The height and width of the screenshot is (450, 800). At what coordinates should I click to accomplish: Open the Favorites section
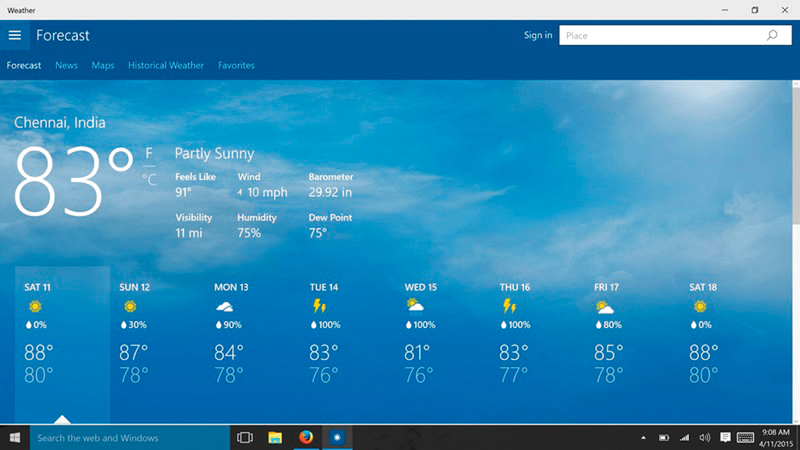pyautogui.click(x=236, y=65)
